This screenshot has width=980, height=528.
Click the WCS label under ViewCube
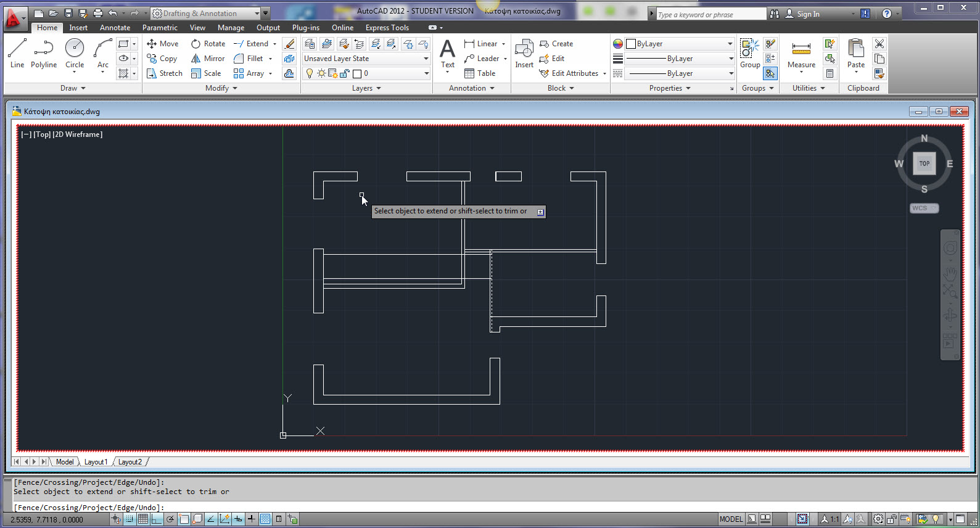pos(924,208)
